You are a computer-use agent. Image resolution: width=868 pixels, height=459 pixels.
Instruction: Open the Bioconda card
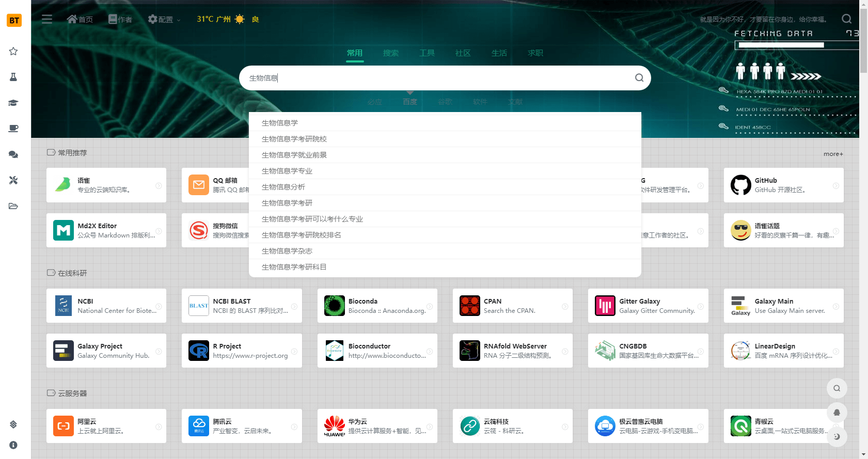tap(377, 306)
